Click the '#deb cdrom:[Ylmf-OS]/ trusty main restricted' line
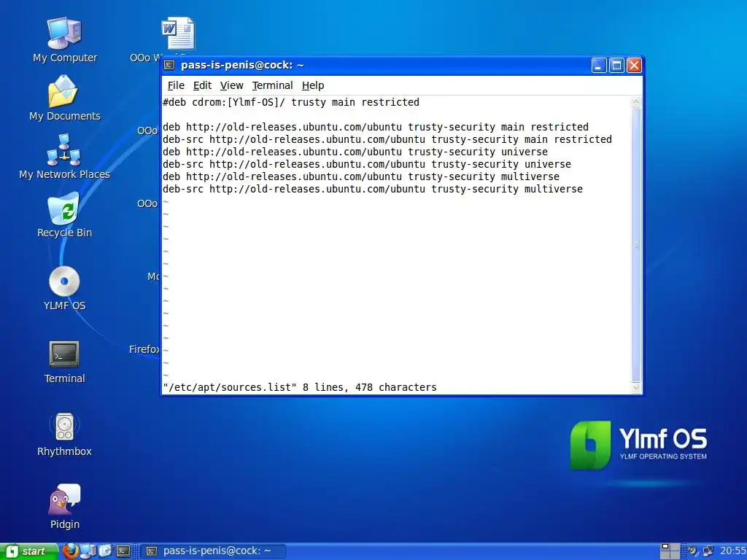Screen dimensions: 747x560 tap(291, 102)
